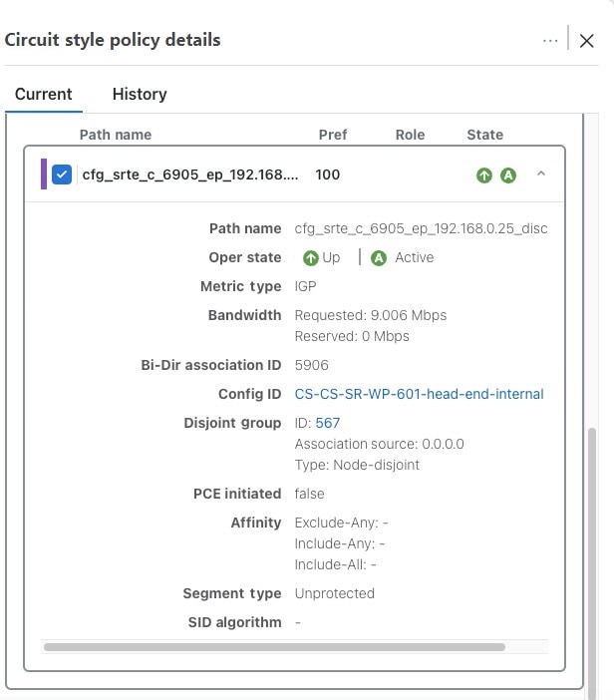
Task: Click Association source: 0.0.0.0 text
Action: tap(380, 444)
